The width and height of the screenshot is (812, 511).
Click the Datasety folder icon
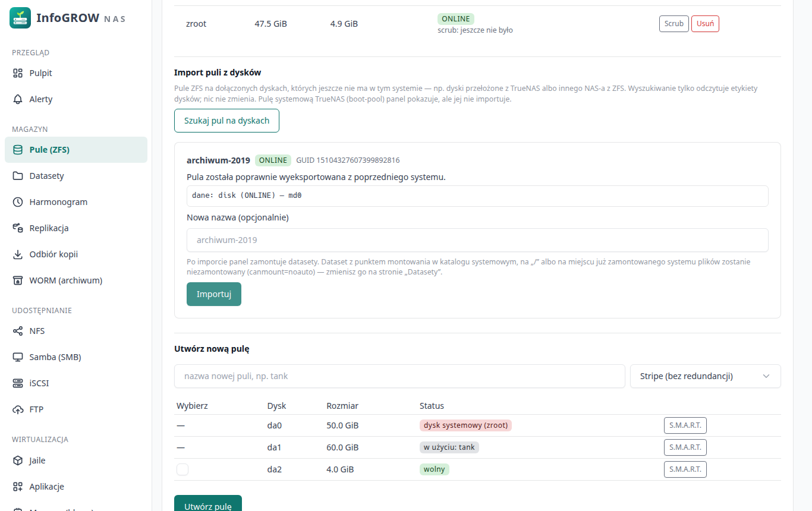(18, 176)
